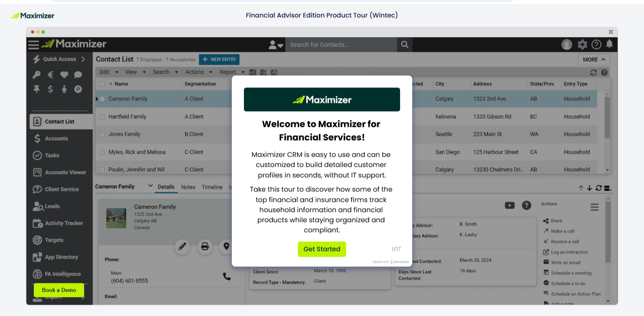This screenshot has height=316, width=644.
Task: Click the circled P icon in Quick Access
Action: 78,89
